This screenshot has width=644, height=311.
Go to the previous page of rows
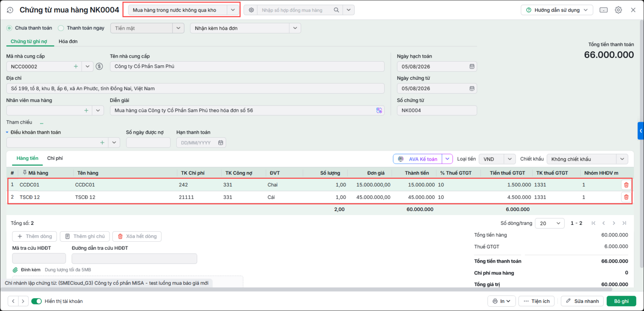tap(603, 223)
